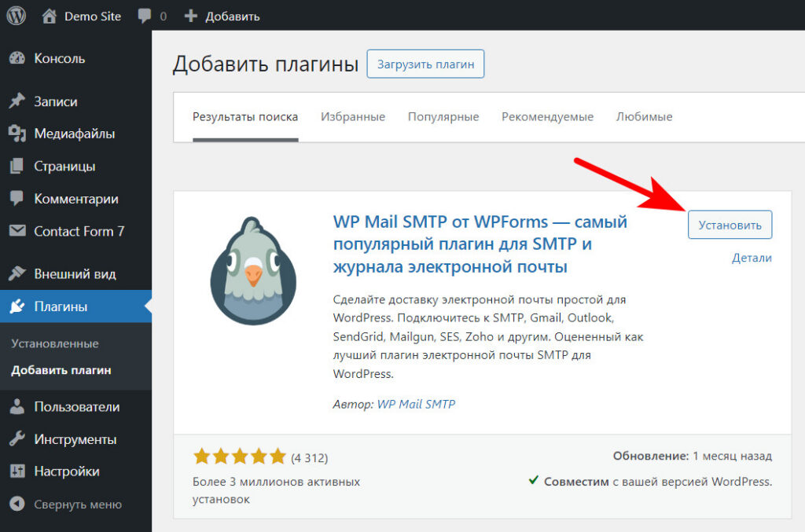Click the Страницы pages icon
Viewport: 805px width, 532px height.
pos(17,167)
